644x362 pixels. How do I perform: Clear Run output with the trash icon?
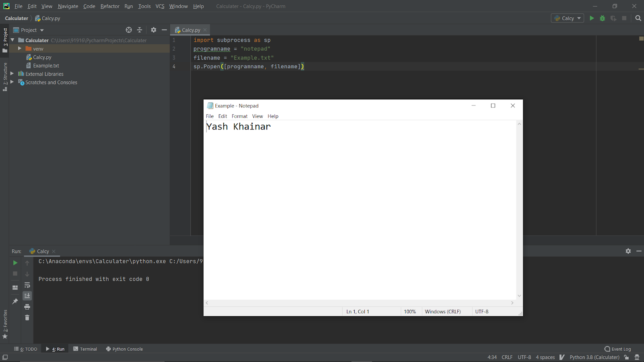pyautogui.click(x=27, y=317)
